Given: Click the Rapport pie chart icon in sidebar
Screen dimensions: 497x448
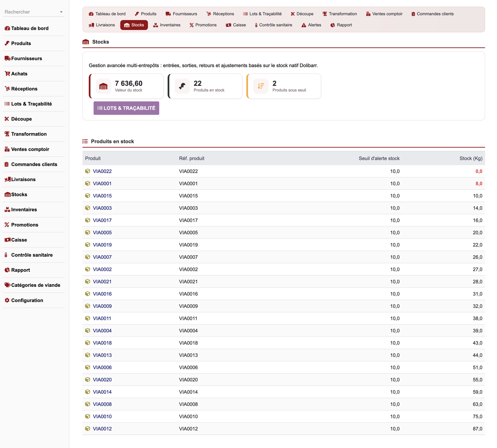Looking at the screenshot, I should point(7,270).
